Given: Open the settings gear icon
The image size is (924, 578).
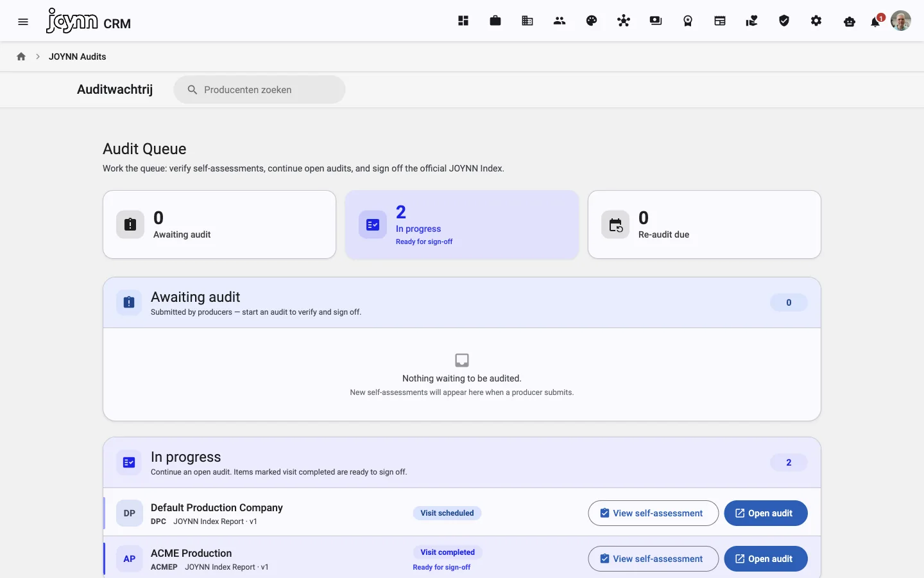Looking at the screenshot, I should click(816, 21).
